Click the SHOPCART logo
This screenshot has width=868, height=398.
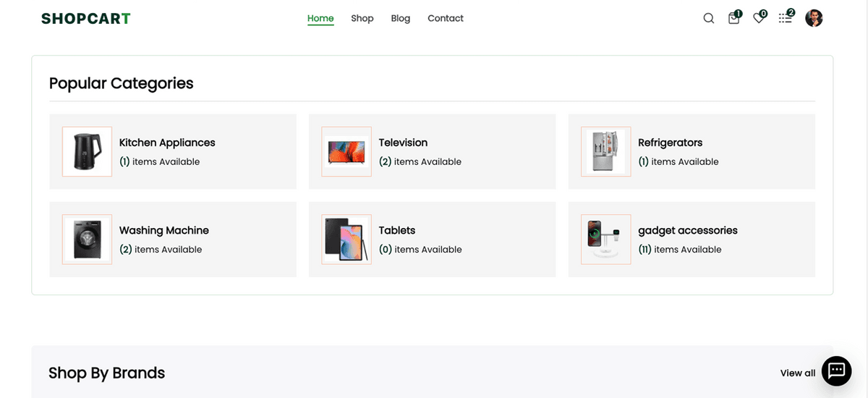tap(86, 19)
